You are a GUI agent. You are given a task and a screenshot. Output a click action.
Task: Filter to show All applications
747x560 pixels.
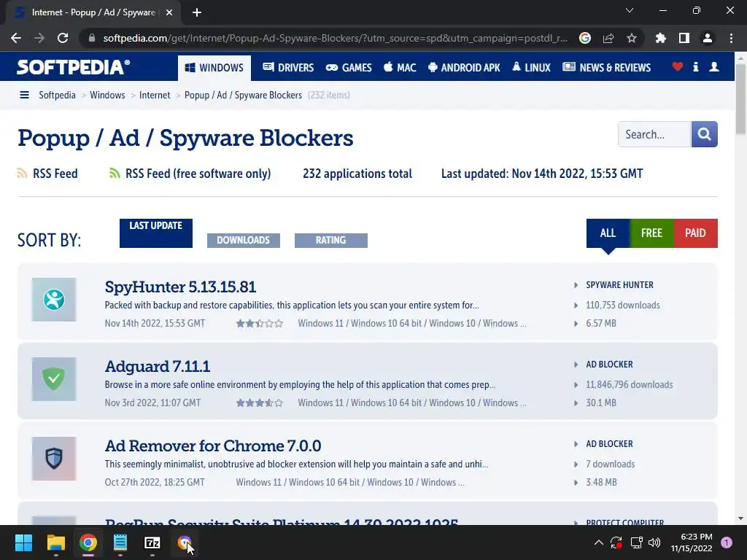608,233
